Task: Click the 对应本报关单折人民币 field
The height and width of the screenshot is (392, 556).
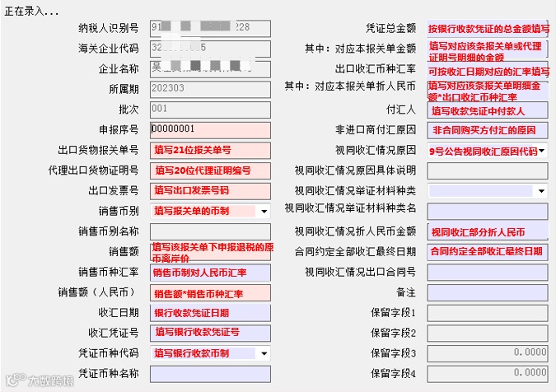Action: click(x=488, y=89)
